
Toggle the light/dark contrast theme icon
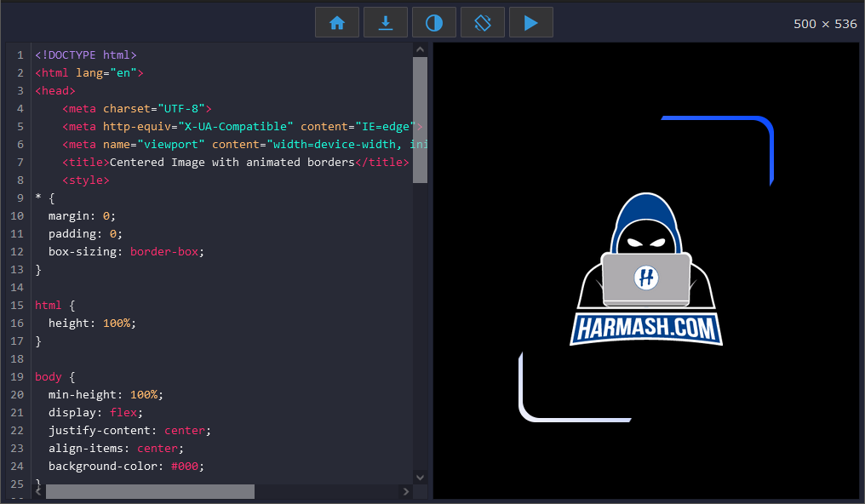[x=434, y=23]
